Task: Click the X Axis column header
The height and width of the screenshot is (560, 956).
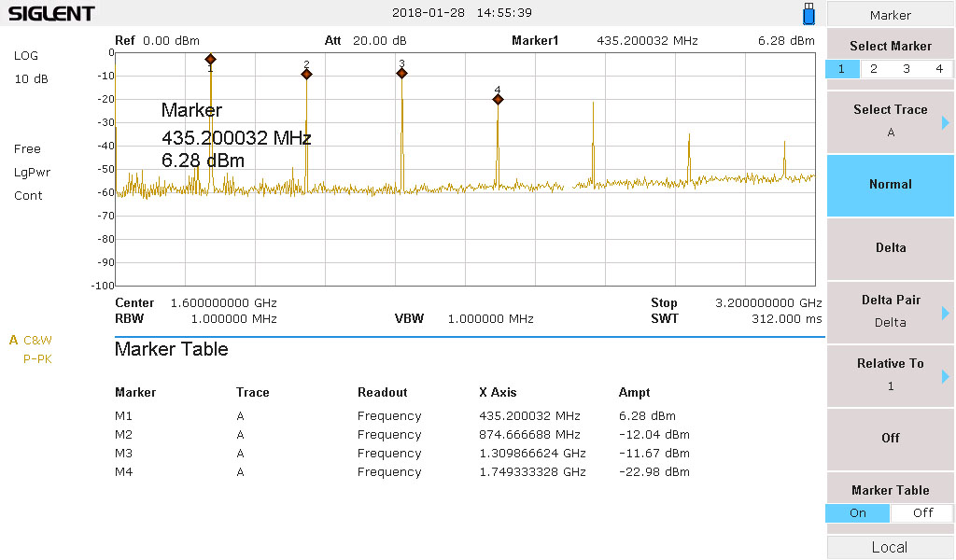Action: (498, 392)
